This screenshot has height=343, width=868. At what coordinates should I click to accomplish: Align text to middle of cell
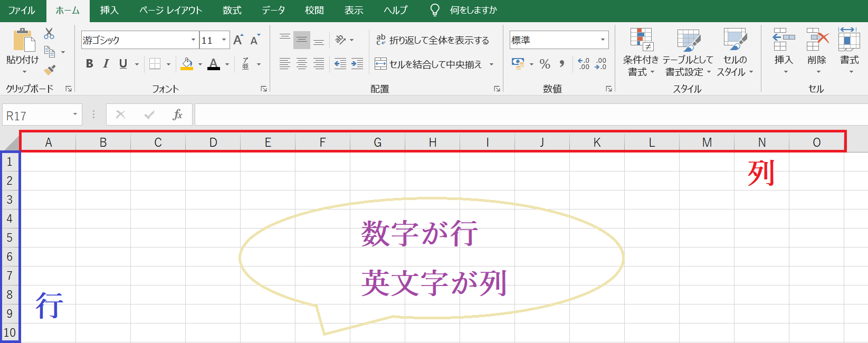(302, 40)
